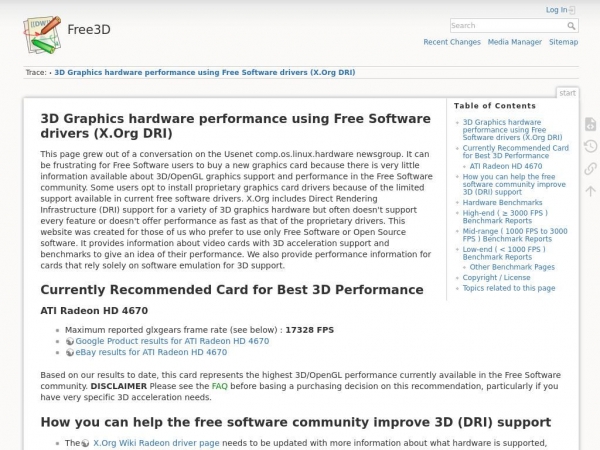Open the green FAQ link
The height and width of the screenshot is (450, 600).
tap(220, 386)
